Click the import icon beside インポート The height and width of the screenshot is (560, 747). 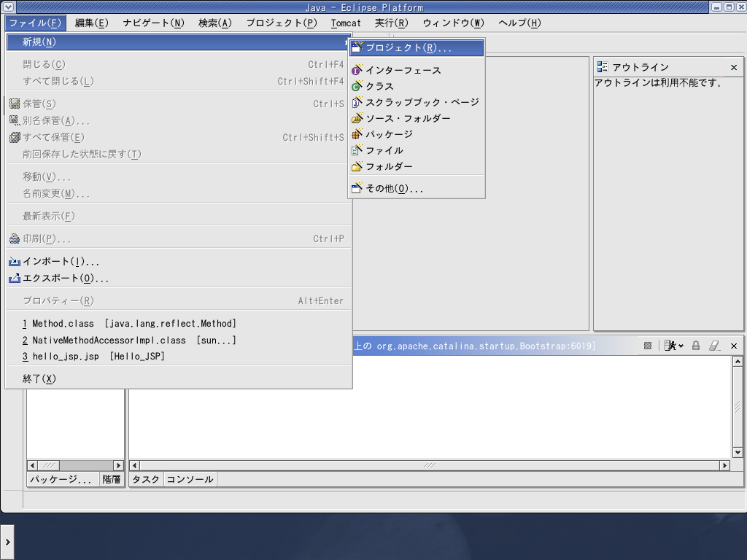click(x=15, y=262)
